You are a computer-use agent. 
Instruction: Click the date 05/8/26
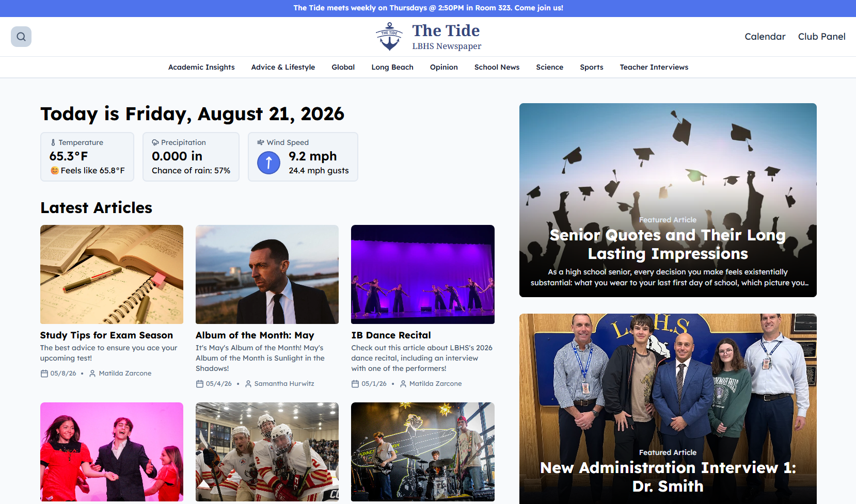[64, 373]
